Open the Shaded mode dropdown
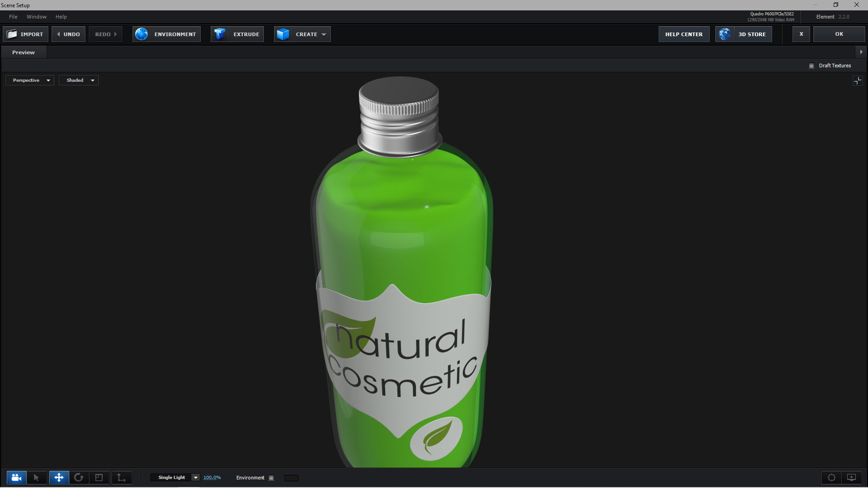Screen dimensions: 868x488 (x=79, y=80)
